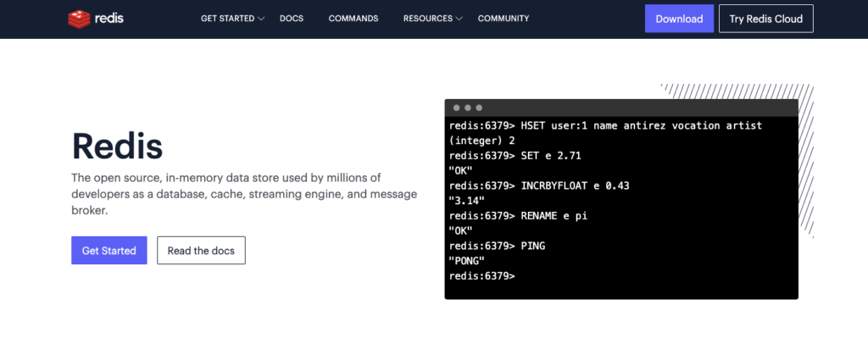Click the INCRBYFLOAT e 0.43 command line

pos(539,186)
